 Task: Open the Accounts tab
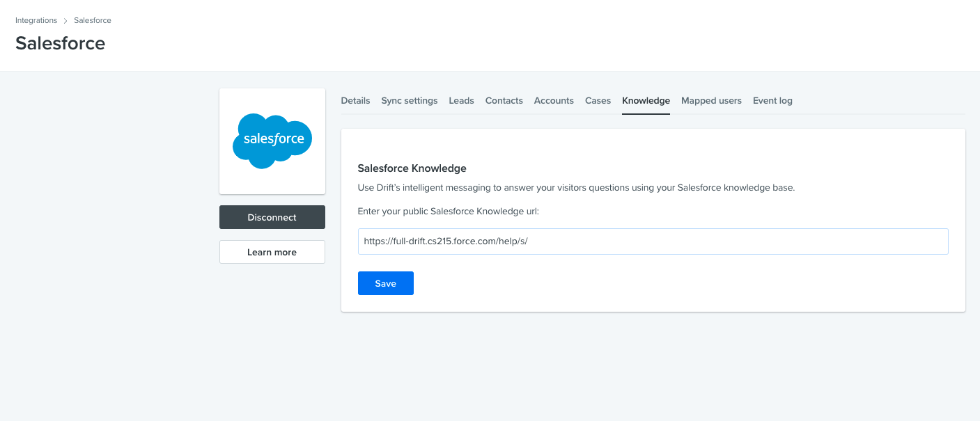point(554,101)
